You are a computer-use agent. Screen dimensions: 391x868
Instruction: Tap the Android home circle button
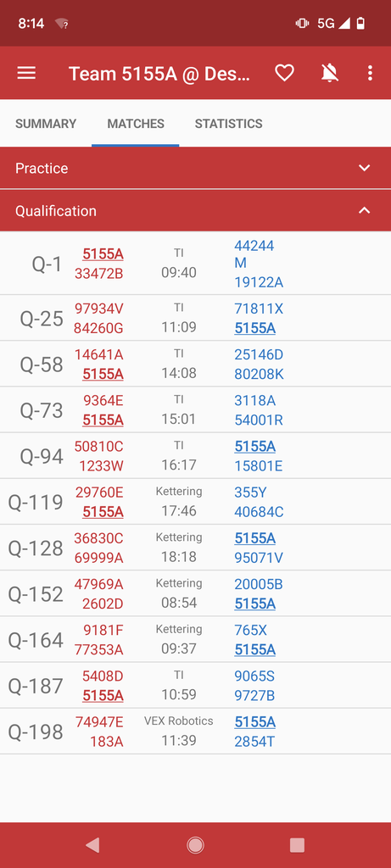[195, 845]
